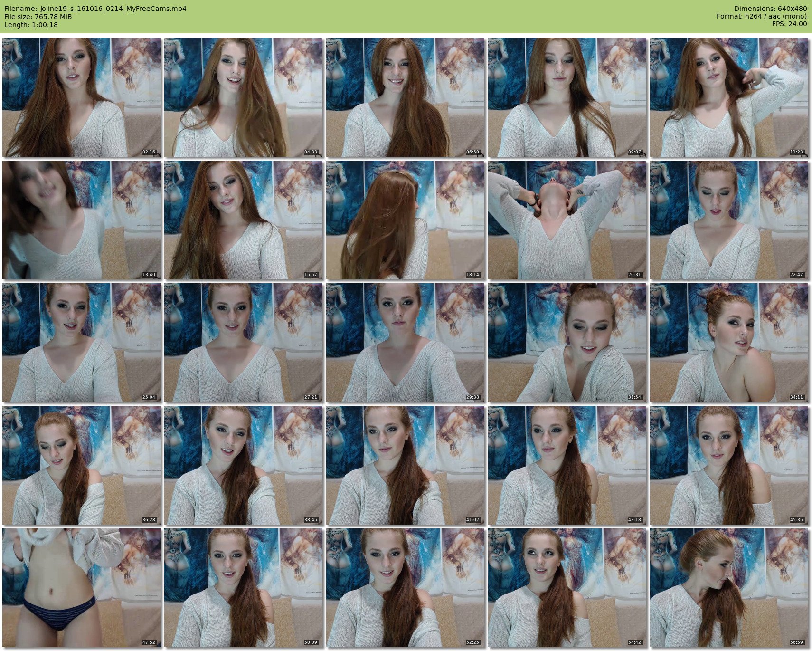
Task: Click the 15:57 timestamp label
Action: coord(311,275)
